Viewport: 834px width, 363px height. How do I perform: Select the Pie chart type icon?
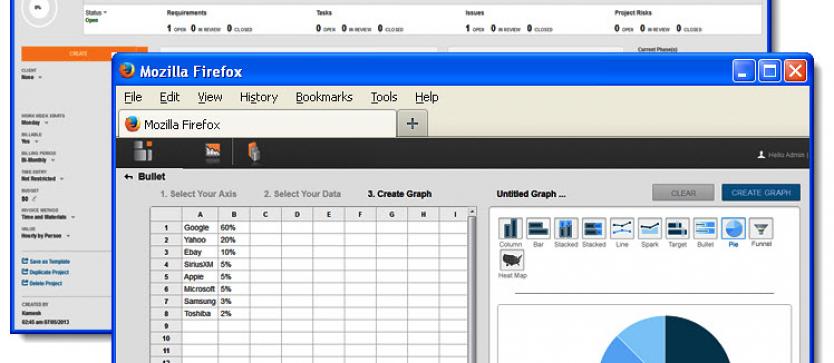(x=733, y=228)
